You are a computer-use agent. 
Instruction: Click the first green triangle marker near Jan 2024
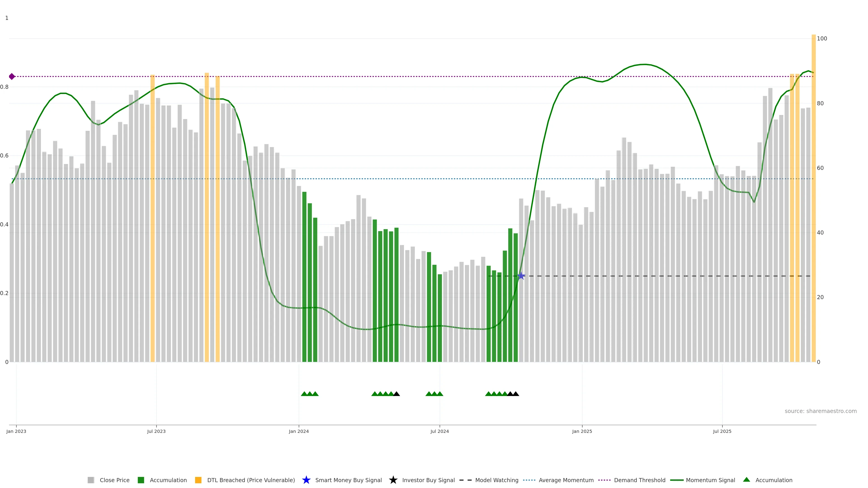[x=304, y=394]
